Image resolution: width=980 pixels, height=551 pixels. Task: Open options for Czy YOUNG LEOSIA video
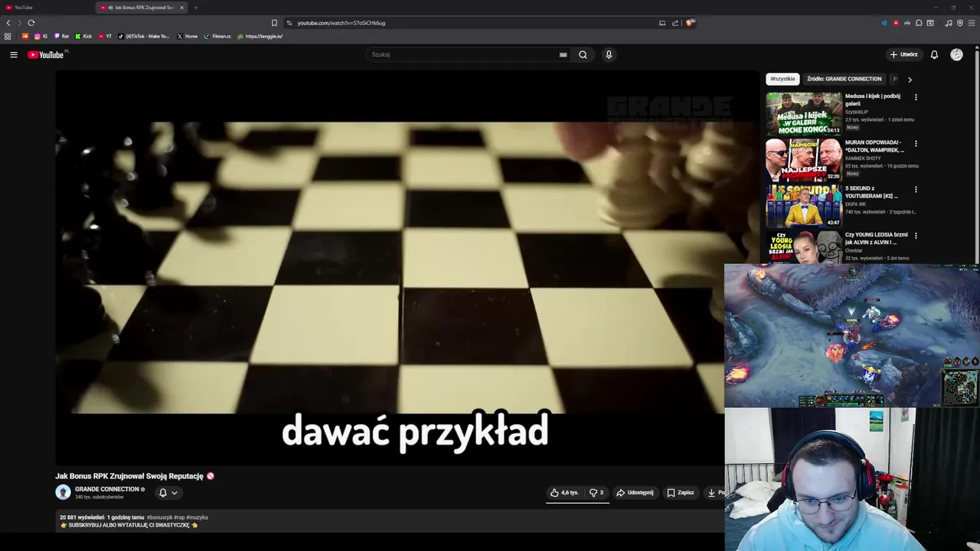point(916,235)
